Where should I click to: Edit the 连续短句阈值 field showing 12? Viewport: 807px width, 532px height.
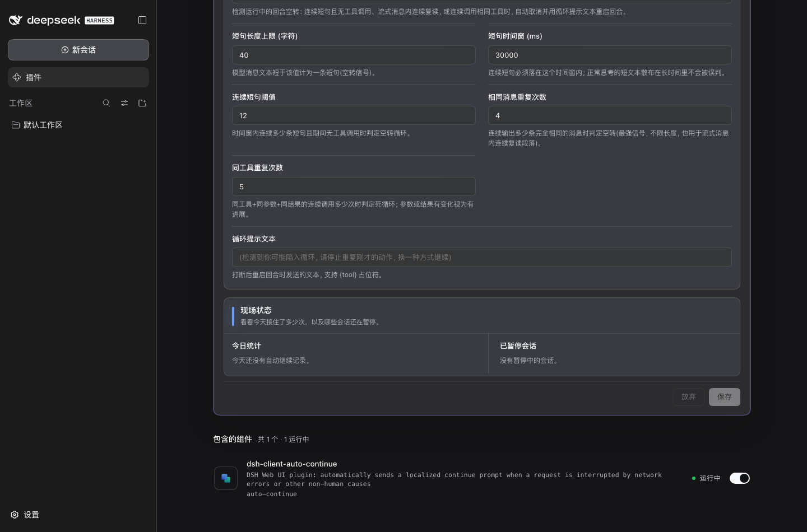354,115
